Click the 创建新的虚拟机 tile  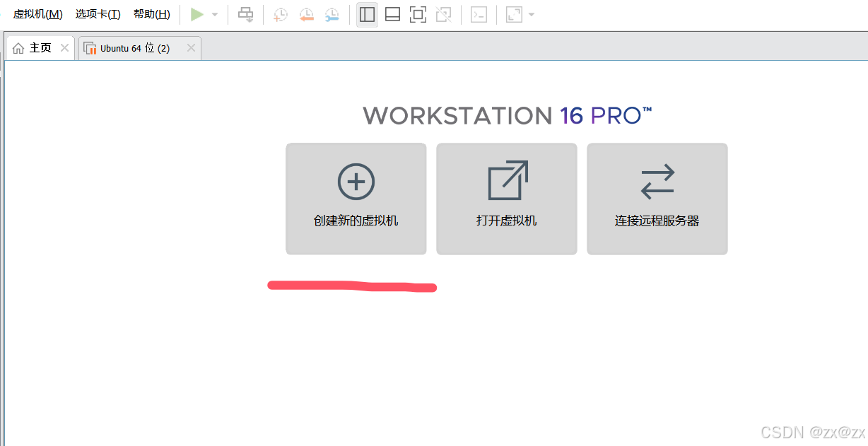click(x=356, y=199)
